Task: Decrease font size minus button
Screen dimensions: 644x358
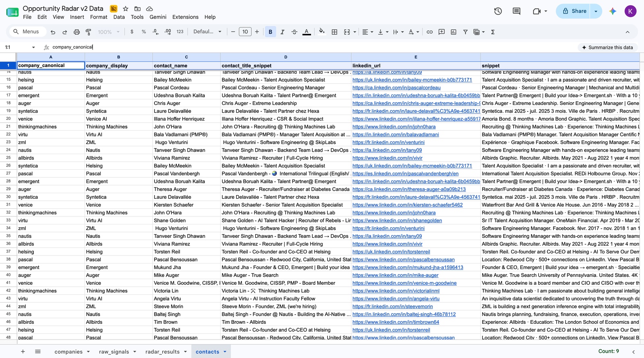Action: coord(233,32)
